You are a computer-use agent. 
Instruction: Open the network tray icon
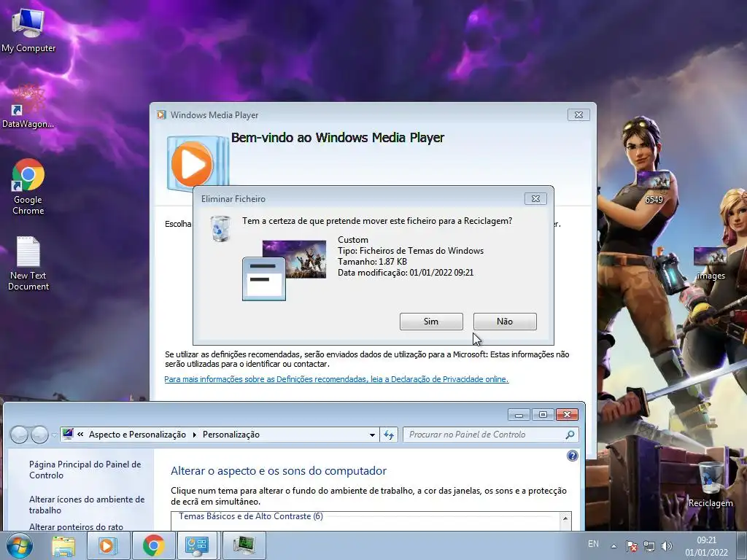[x=649, y=546]
